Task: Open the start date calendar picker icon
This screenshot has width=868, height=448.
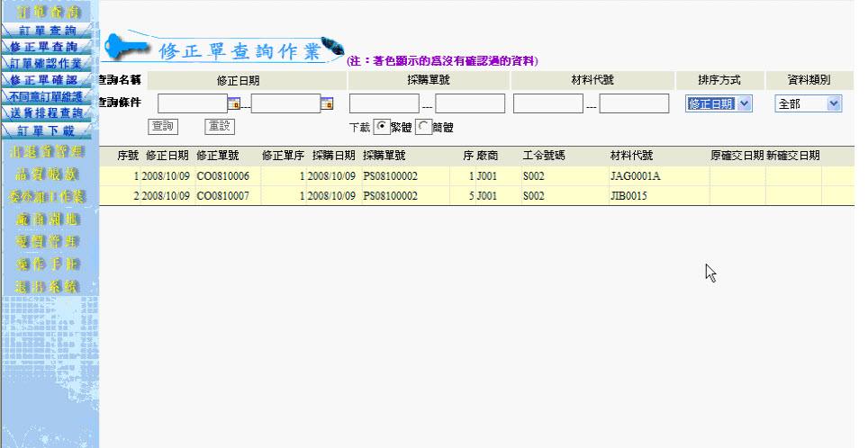Action: (234, 103)
